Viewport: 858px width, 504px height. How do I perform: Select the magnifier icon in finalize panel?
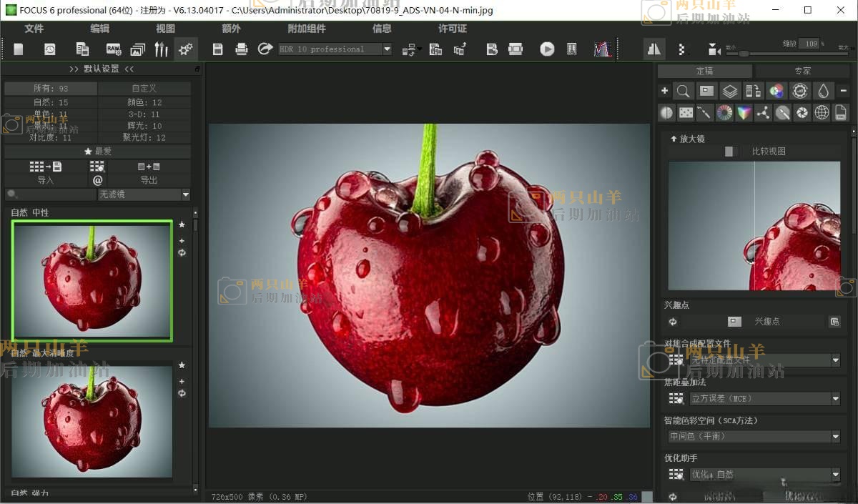click(684, 91)
